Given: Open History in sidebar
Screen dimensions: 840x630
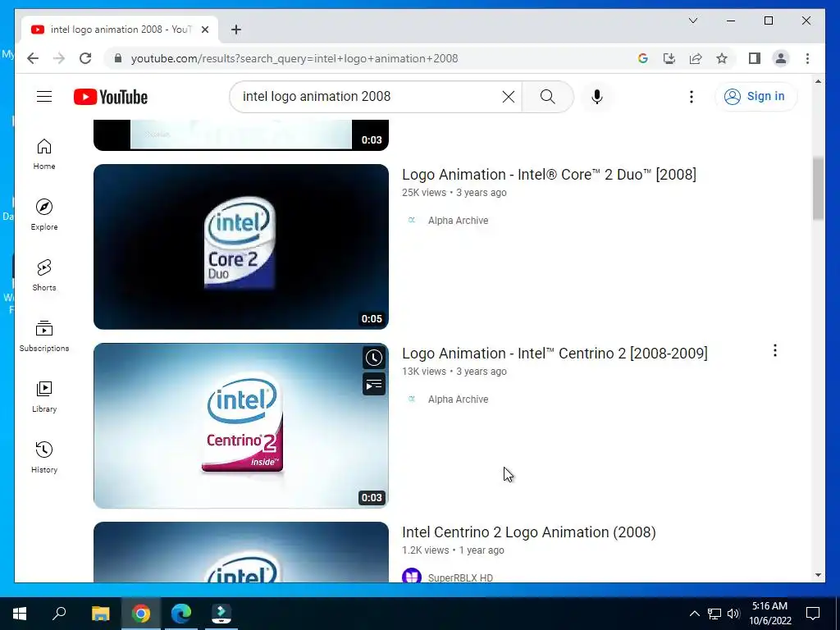Looking at the screenshot, I should point(44,457).
